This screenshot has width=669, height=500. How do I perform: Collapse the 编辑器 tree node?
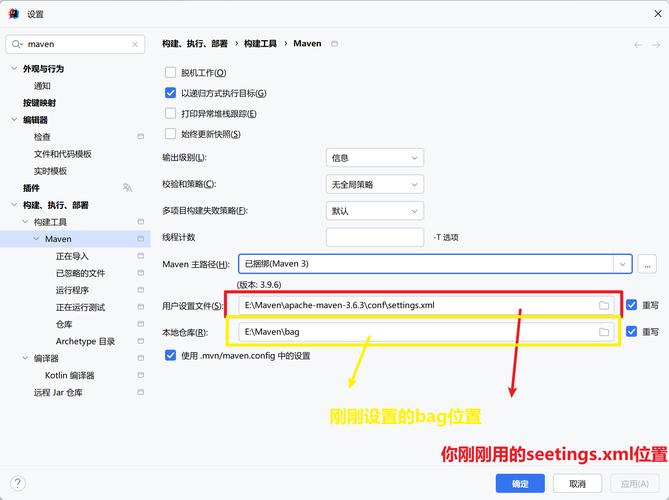(x=14, y=119)
